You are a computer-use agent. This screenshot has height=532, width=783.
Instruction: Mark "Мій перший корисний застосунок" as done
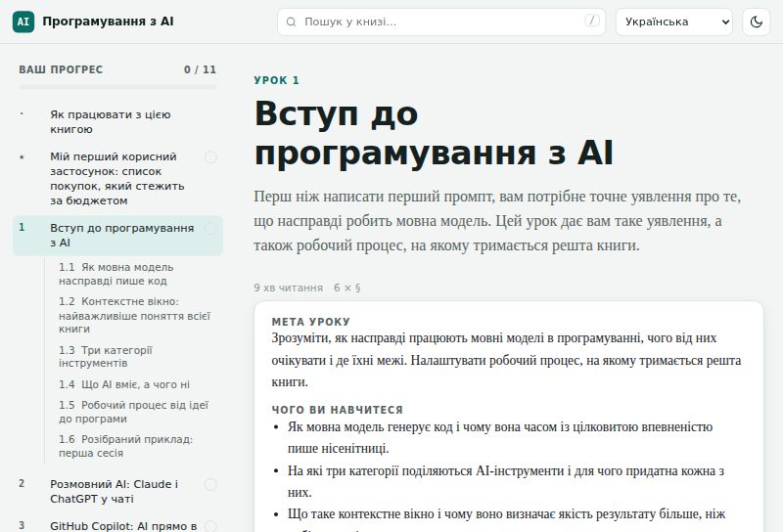coord(210,157)
